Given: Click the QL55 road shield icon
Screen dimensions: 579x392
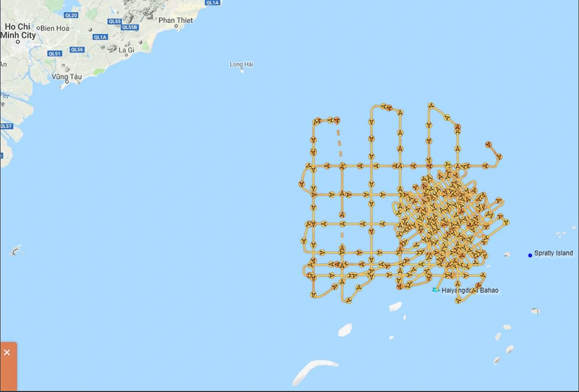Looking at the screenshot, I should [115, 21].
